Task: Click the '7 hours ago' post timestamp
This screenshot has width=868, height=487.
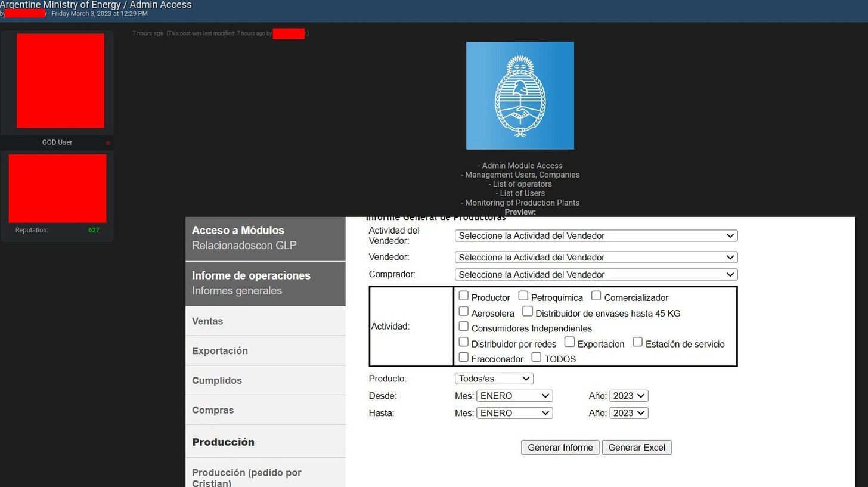Action: pos(148,33)
